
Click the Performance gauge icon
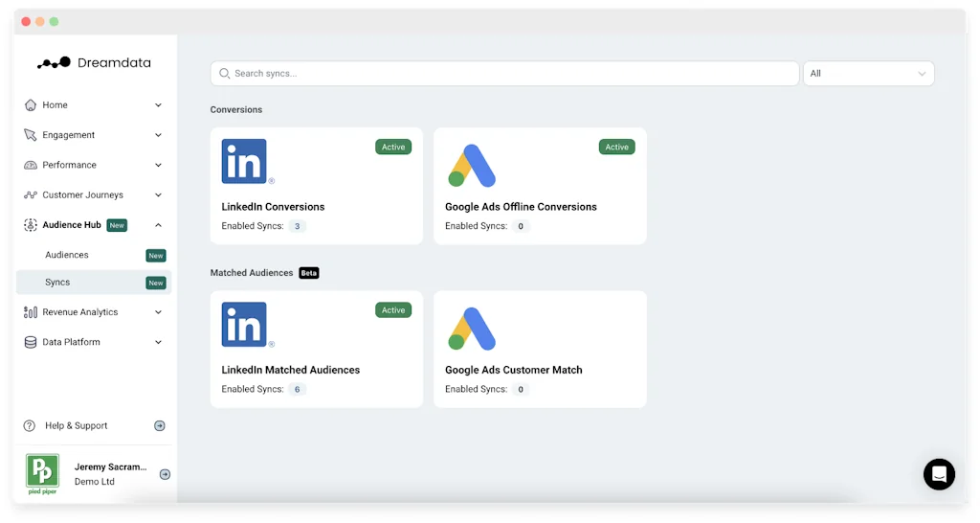pyautogui.click(x=30, y=165)
